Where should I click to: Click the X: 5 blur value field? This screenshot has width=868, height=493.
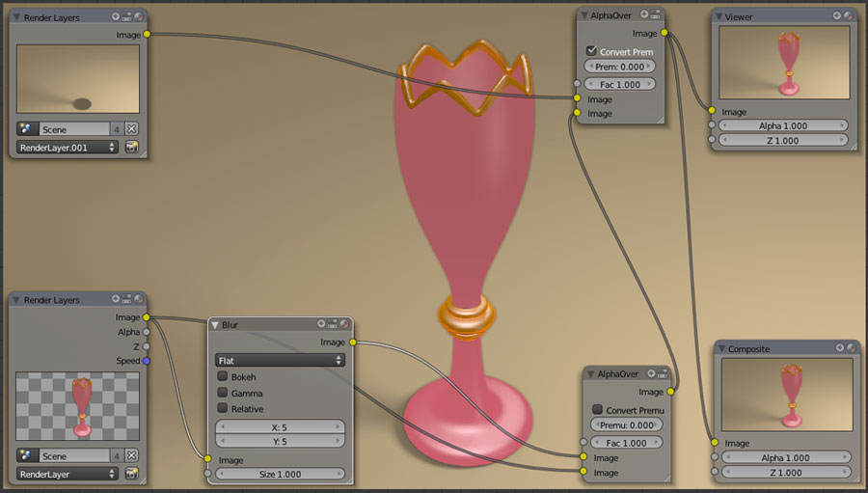(280, 425)
